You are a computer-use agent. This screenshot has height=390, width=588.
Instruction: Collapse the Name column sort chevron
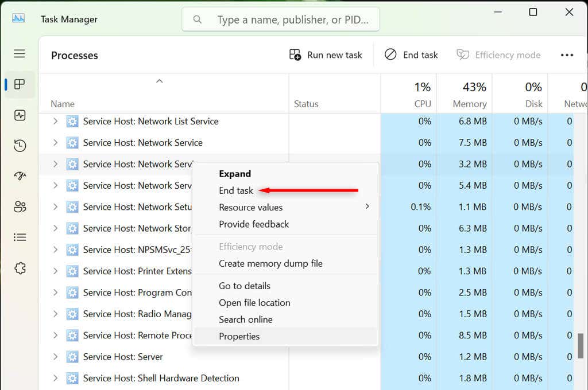[160, 81]
